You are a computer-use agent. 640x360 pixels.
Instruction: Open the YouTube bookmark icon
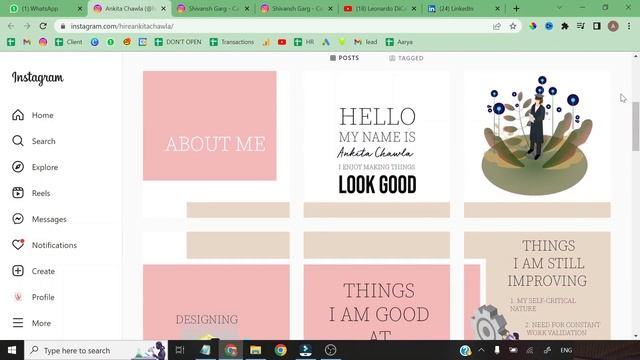coord(282,42)
